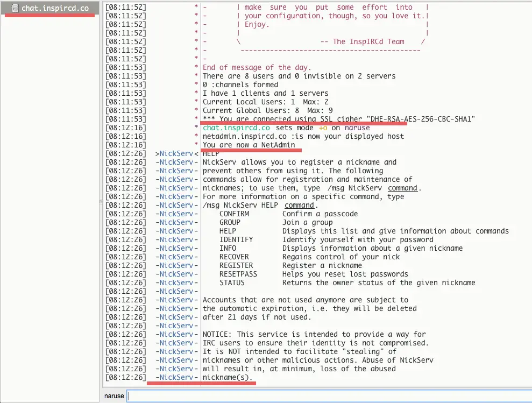Screen dimensions: 532x403
Task: Click 'Returns the owner status' description
Action: click(379, 283)
